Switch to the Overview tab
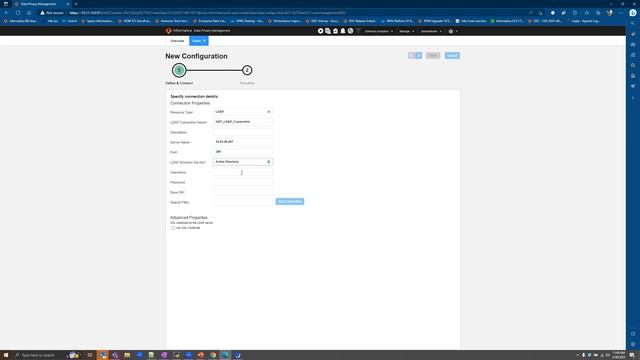The width and height of the screenshot is (640, 360). 177,41
